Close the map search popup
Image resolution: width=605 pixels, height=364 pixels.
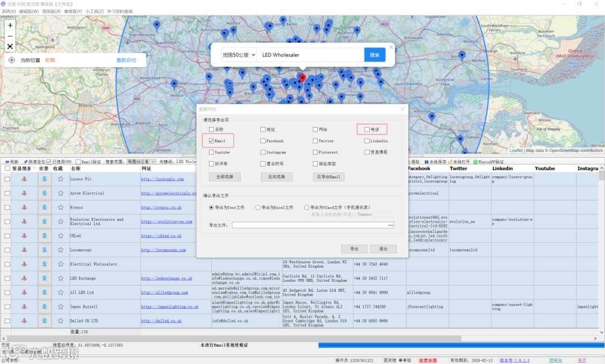[391, 47]
